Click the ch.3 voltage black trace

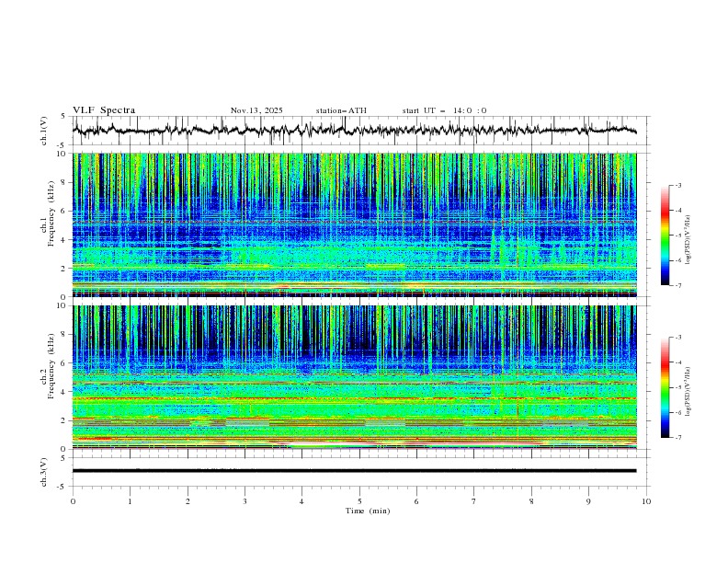[354, 471]
